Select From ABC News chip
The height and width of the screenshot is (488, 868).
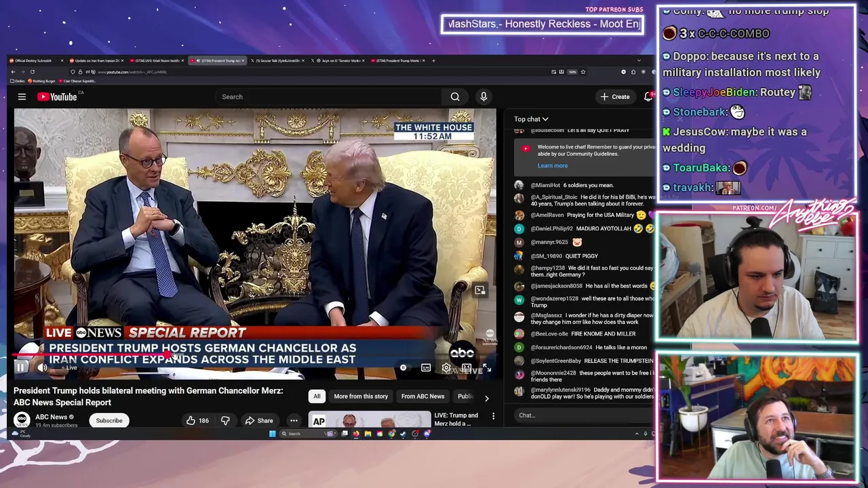click(x=422, y=396)
